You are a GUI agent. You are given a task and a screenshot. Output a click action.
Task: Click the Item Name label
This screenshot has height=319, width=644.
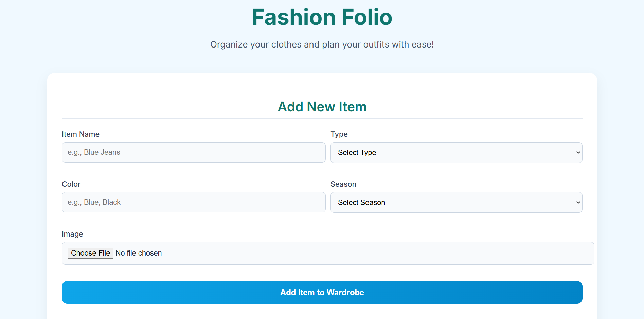pyautogui.click(x=80, y=134)
